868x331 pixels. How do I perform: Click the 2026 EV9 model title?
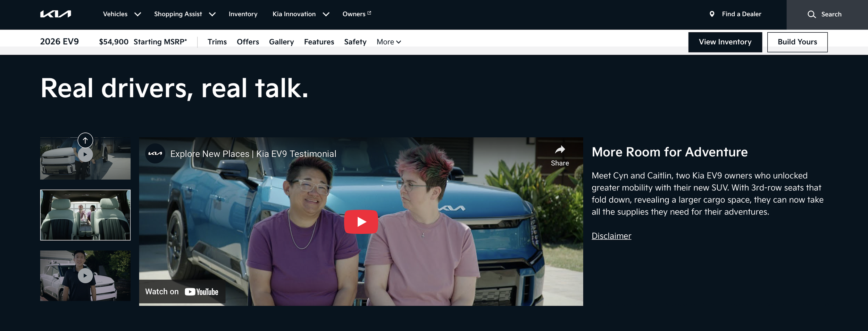coord(59,42)
